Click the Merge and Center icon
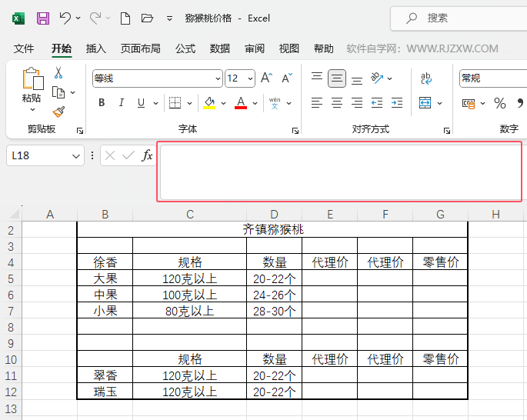 click(x=425, y=103)
